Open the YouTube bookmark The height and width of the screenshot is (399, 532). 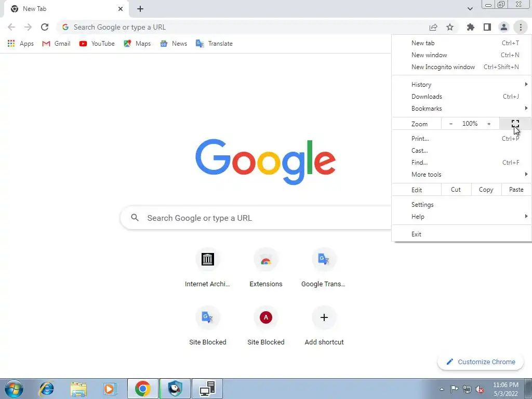click(x=97, y=44)
